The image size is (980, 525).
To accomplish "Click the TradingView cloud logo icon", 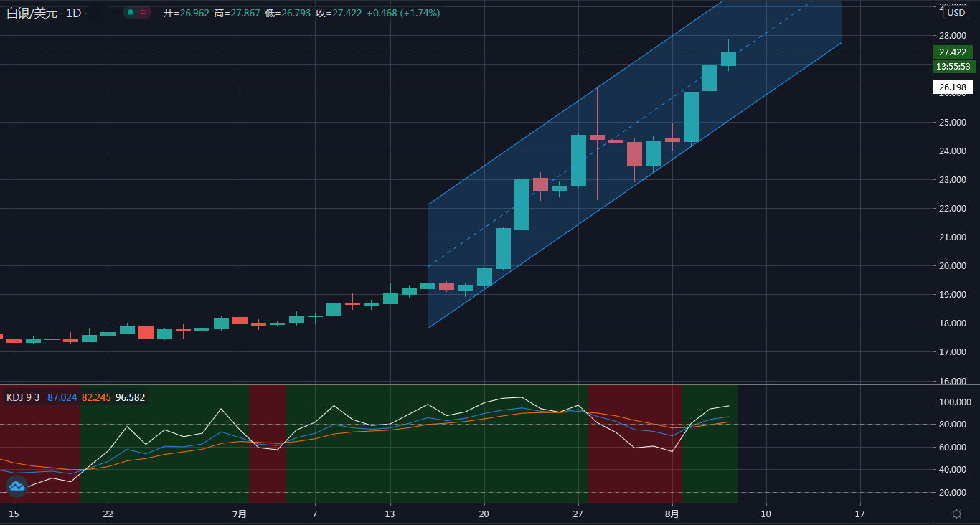I will click(x=17, y=486).
